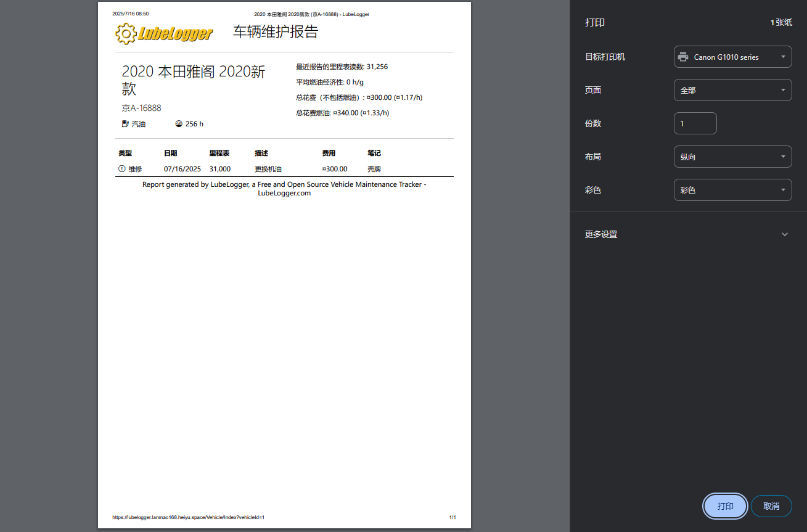Click the total fuel cost line ¤340.00 (¤1.33/h)
Screen dimensions: 807x532
point(343,113)
